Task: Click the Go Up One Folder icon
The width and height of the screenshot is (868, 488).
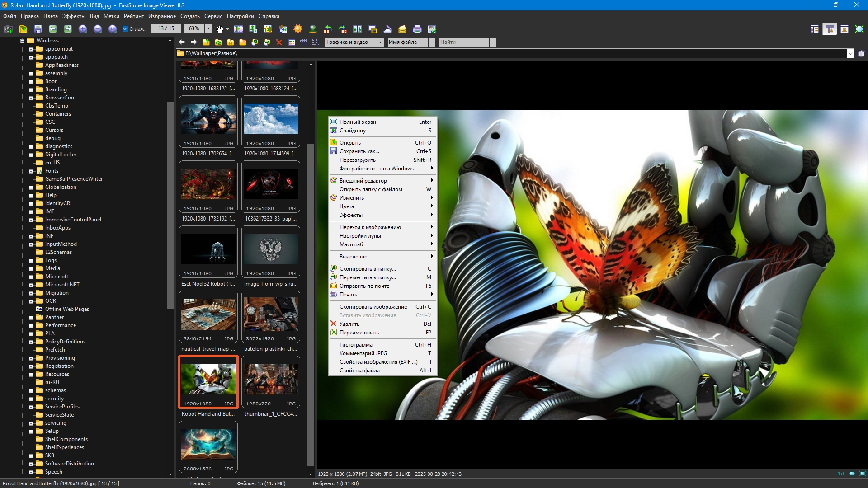Action: coord(206,42)
